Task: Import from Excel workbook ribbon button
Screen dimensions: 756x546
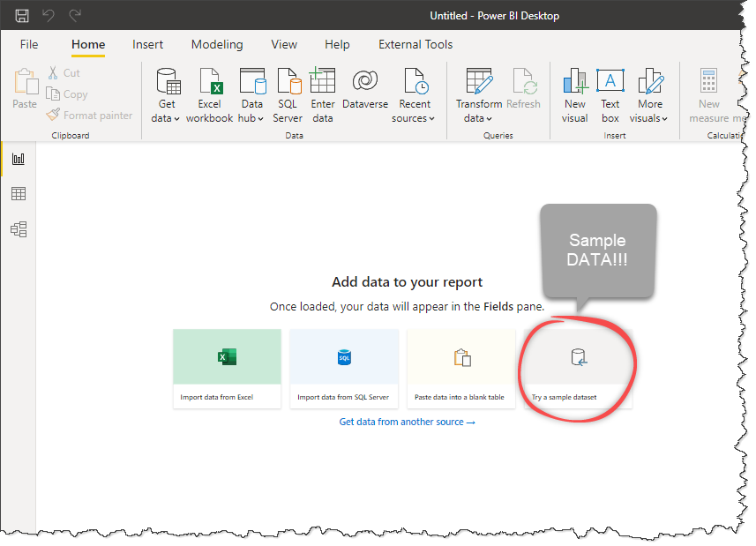Action: tap(209, 96)
